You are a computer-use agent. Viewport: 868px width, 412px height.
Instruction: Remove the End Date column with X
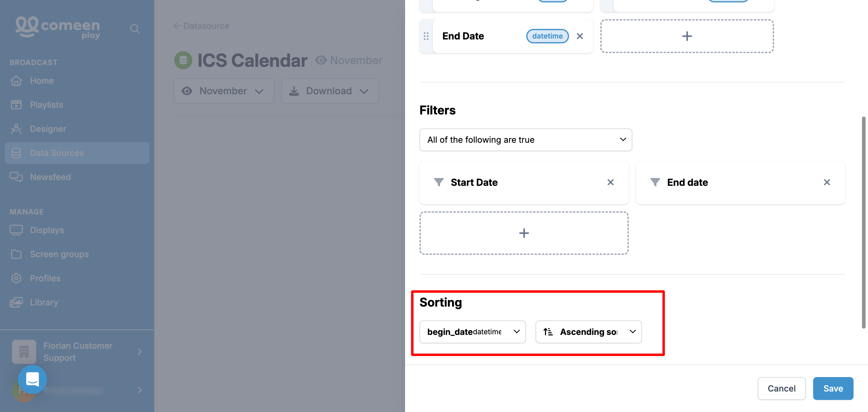[x=580, y=36]
